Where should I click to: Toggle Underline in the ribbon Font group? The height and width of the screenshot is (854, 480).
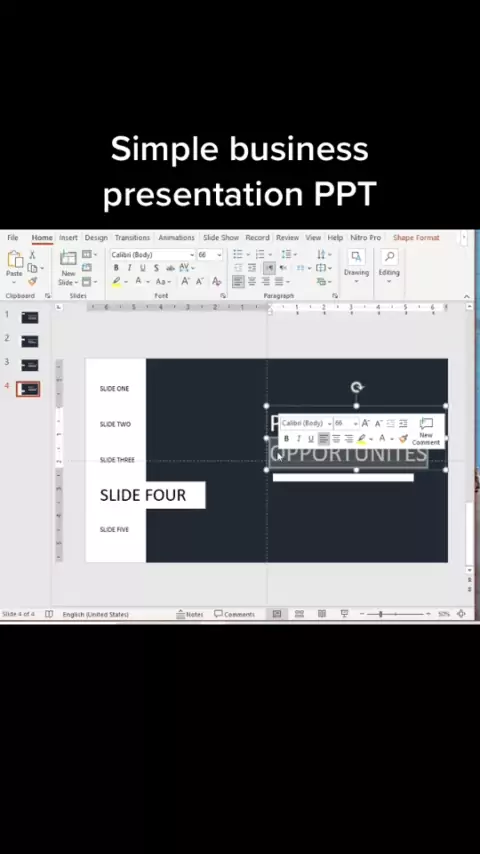pyautogui.click(x=143, y=268)
